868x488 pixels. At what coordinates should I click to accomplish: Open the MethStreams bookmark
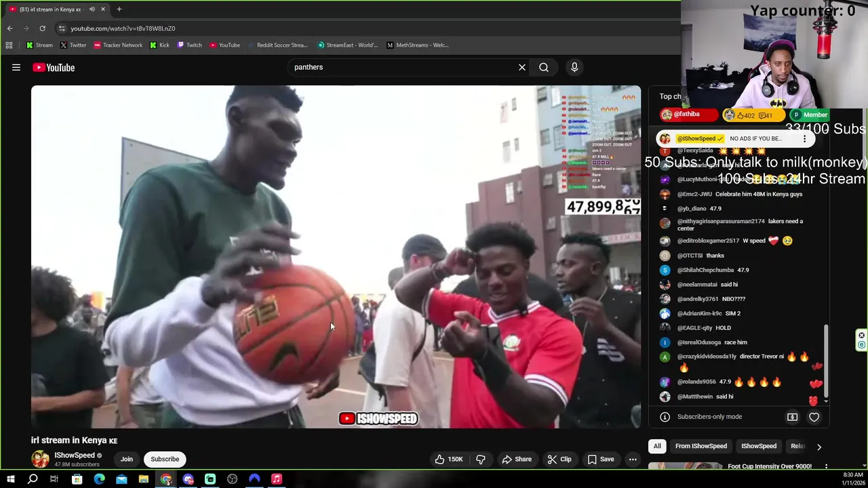[418, 45]
